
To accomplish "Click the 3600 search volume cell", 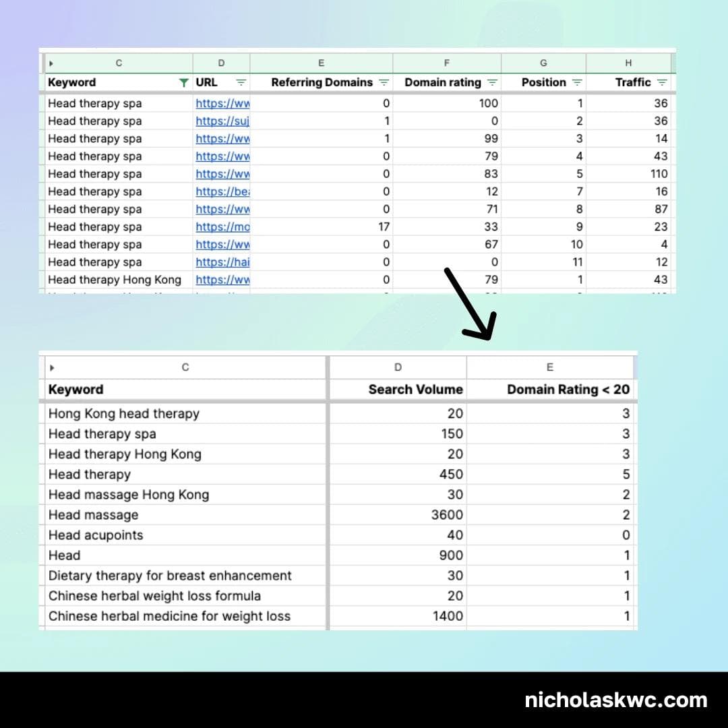I will pyautogui.click(x=447, y=515).
